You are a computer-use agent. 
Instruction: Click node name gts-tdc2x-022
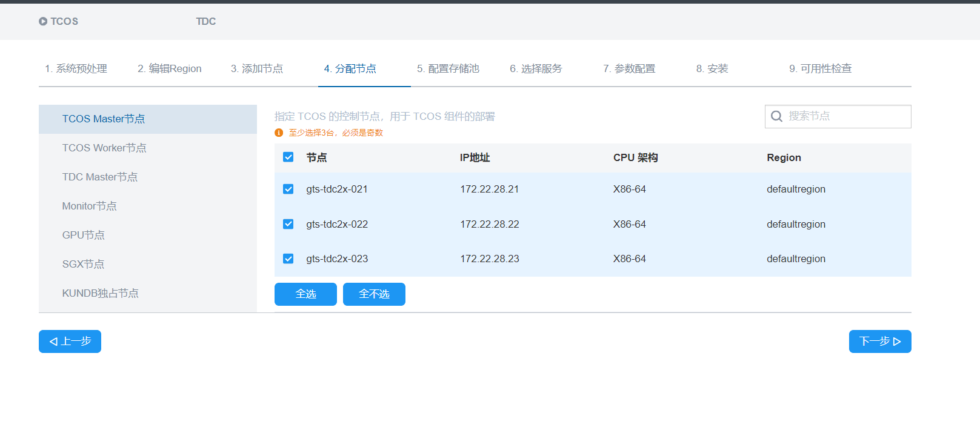337,224
